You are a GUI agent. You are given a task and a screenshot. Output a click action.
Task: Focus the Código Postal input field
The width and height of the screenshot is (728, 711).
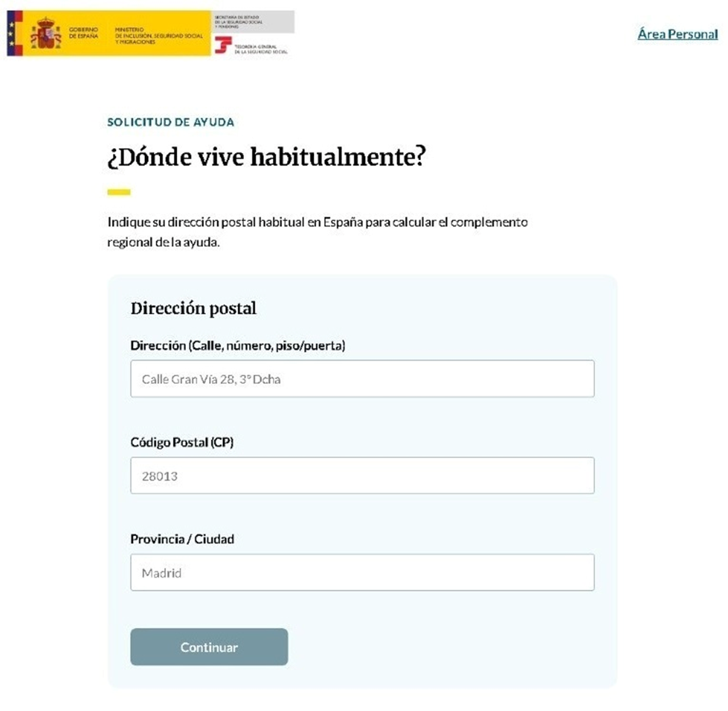(x=362, y=476)
